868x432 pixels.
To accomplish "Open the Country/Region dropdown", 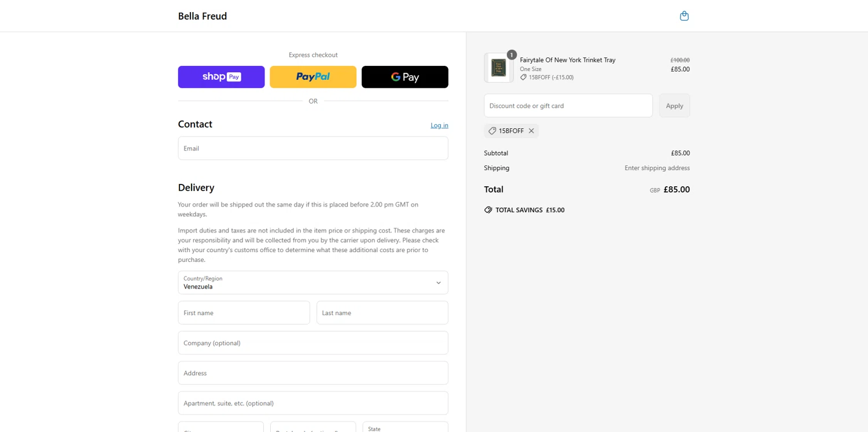I will tap(313, 283).
